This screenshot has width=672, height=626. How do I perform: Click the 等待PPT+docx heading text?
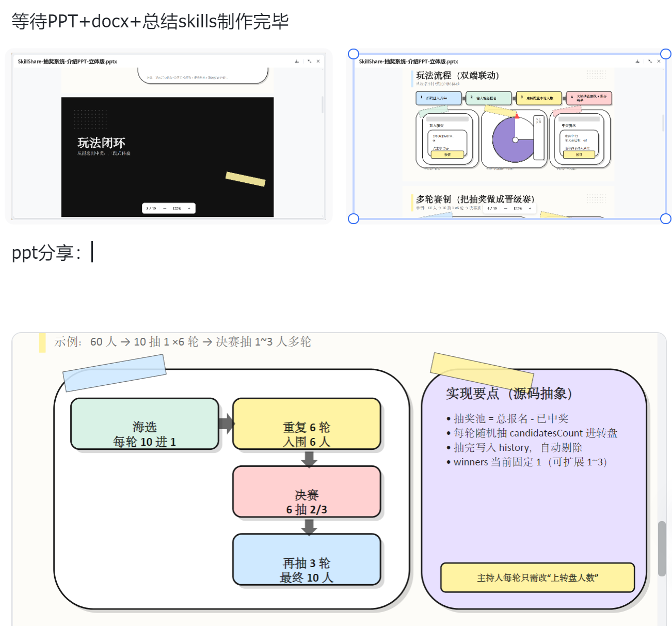150,22
